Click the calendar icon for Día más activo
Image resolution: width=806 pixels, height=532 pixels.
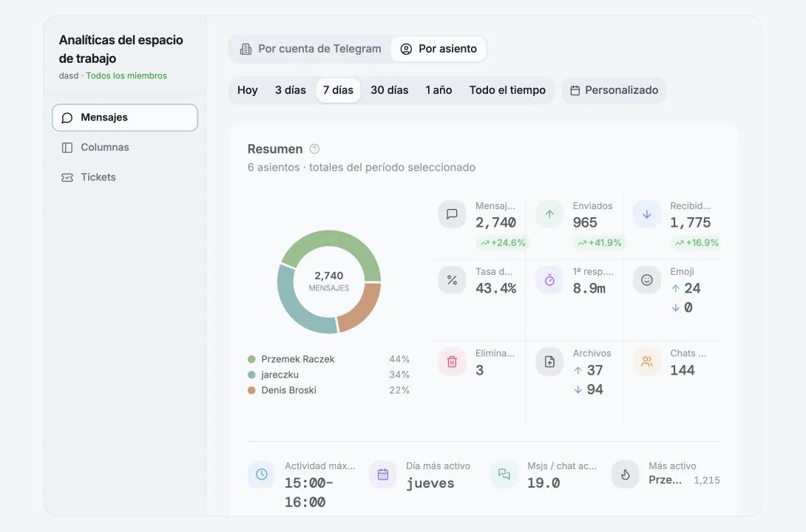tap(383, 474)
